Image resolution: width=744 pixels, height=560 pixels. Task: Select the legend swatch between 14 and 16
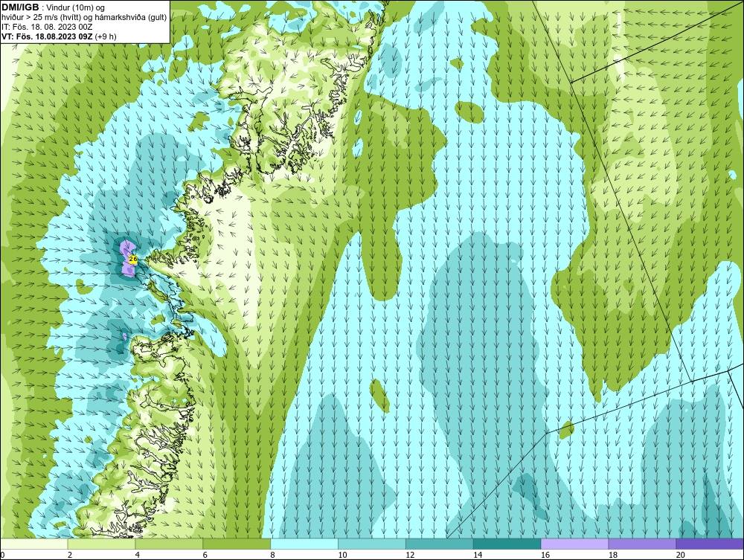507,544
